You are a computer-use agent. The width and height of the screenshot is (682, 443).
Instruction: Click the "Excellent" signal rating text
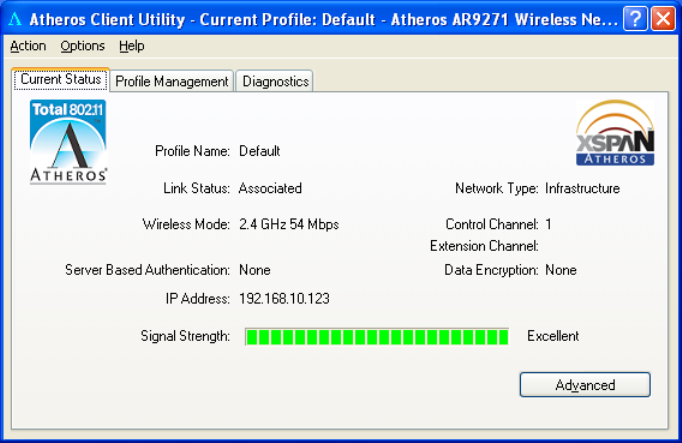tap(553, 336)
